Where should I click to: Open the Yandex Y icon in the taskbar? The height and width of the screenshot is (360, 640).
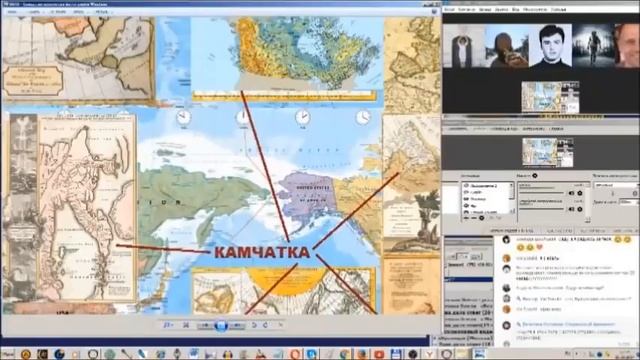tap(429, 354)
